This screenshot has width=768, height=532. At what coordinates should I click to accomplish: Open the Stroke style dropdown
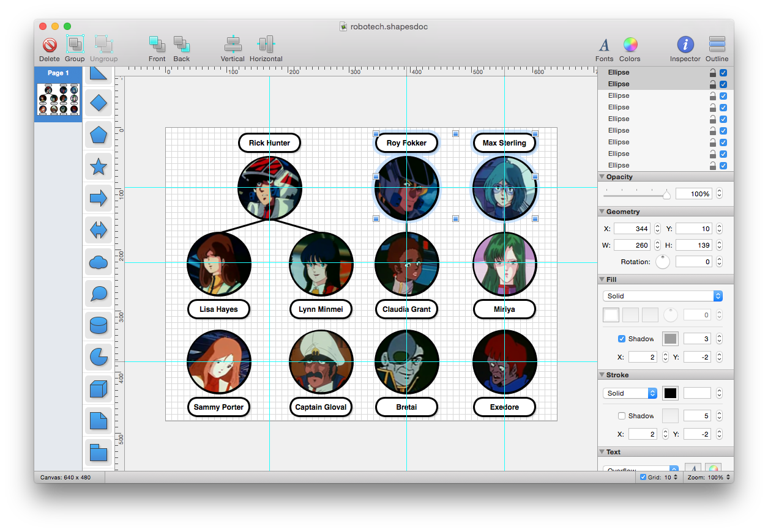pyautogui.click(x=630, y=393)
